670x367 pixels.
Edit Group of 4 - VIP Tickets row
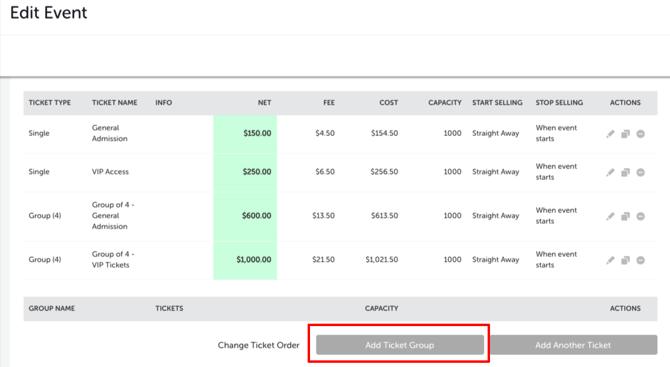[610, 260]
